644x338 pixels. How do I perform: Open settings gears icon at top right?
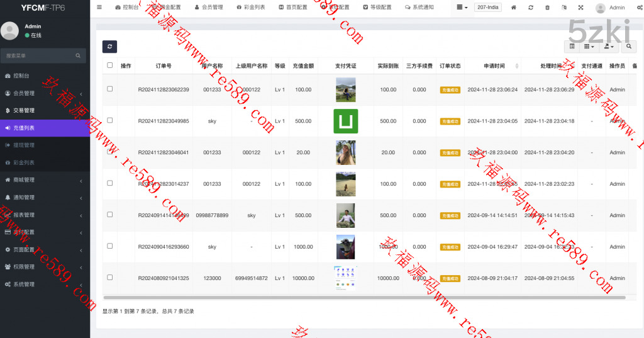(638, 8)
